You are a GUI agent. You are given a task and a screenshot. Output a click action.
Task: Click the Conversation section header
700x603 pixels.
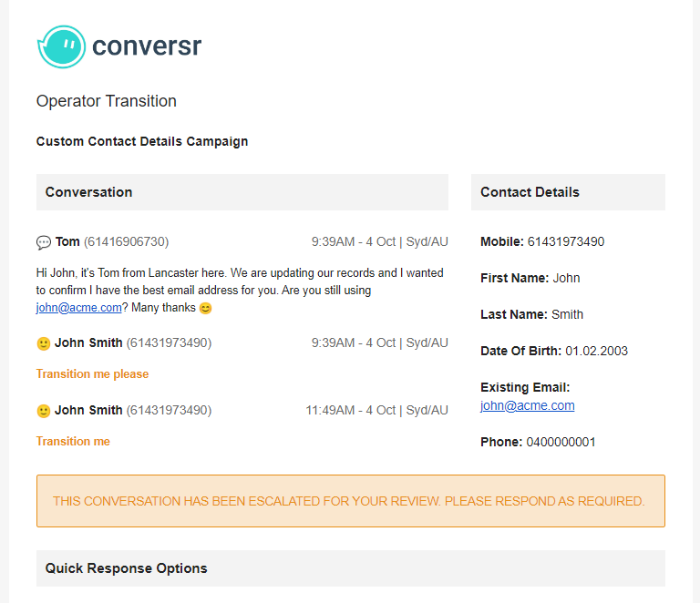click(242, 192)
